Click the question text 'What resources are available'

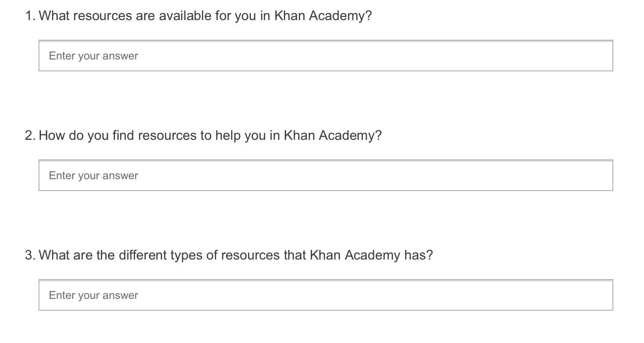point(205,16)
